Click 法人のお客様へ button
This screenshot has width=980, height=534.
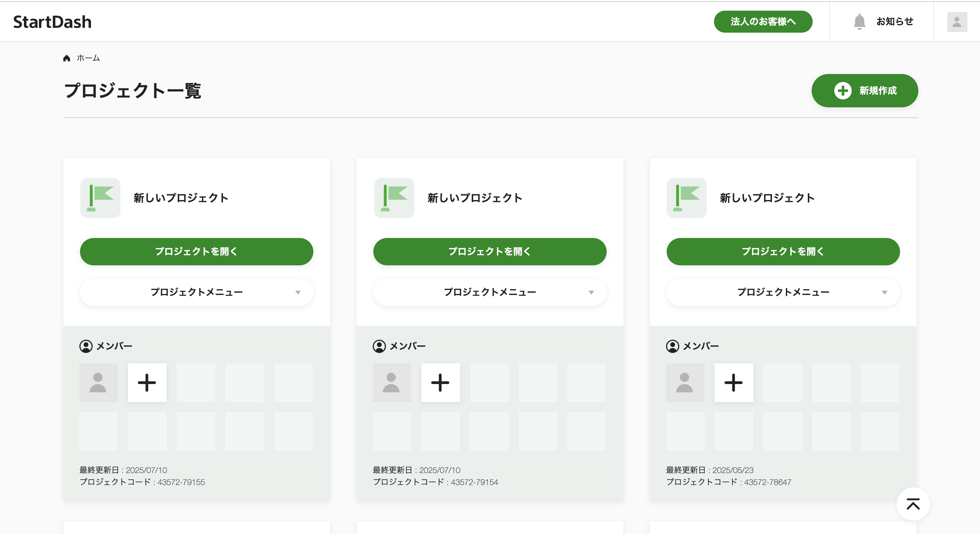[763, 22]
